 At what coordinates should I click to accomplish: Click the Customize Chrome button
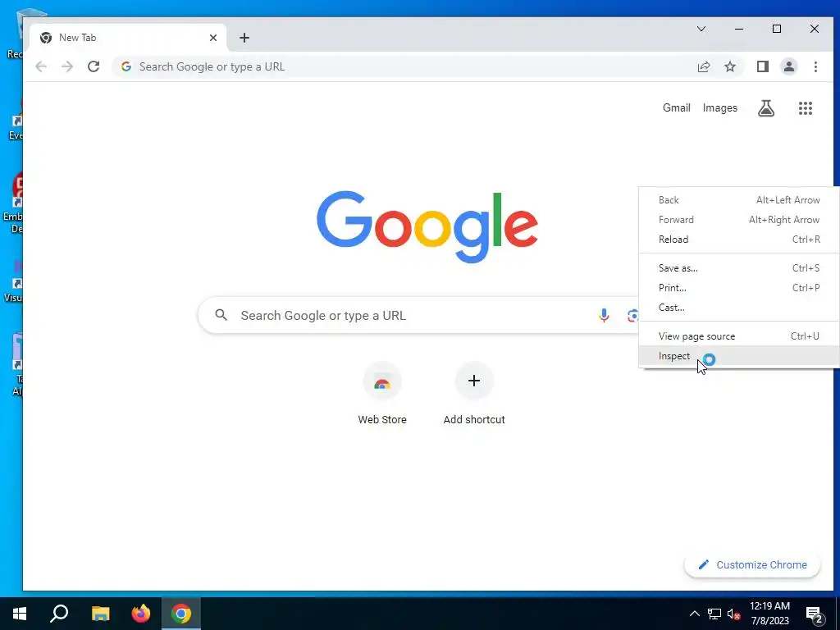752,564
